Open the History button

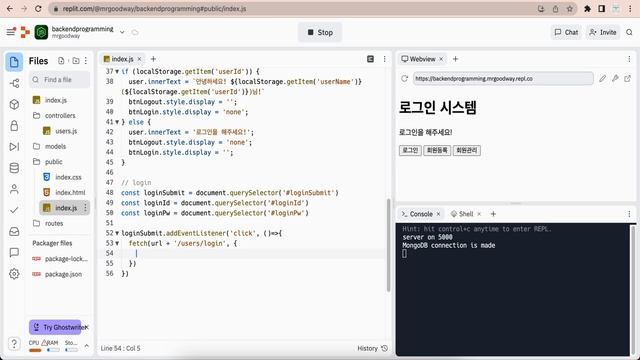click(x=372, y=348)
